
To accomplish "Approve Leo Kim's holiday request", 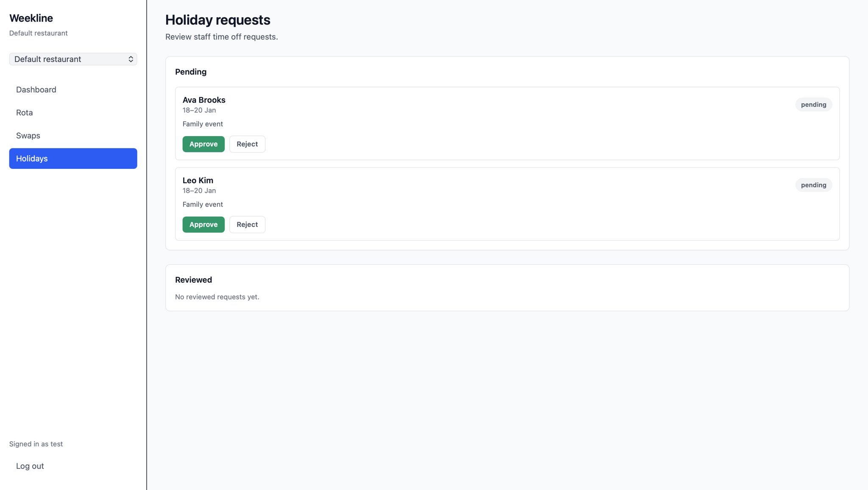I will [x=203, y=224].
